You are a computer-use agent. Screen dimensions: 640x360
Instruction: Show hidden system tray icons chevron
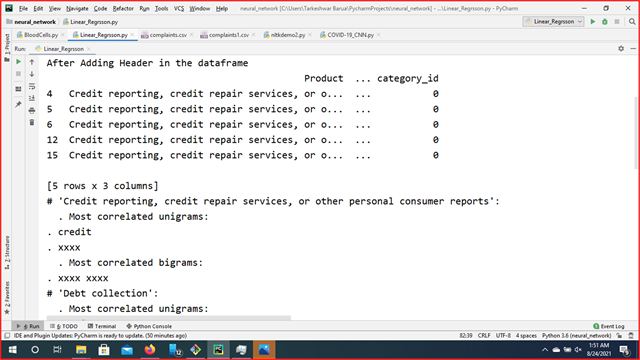click(x=545, y=350)
